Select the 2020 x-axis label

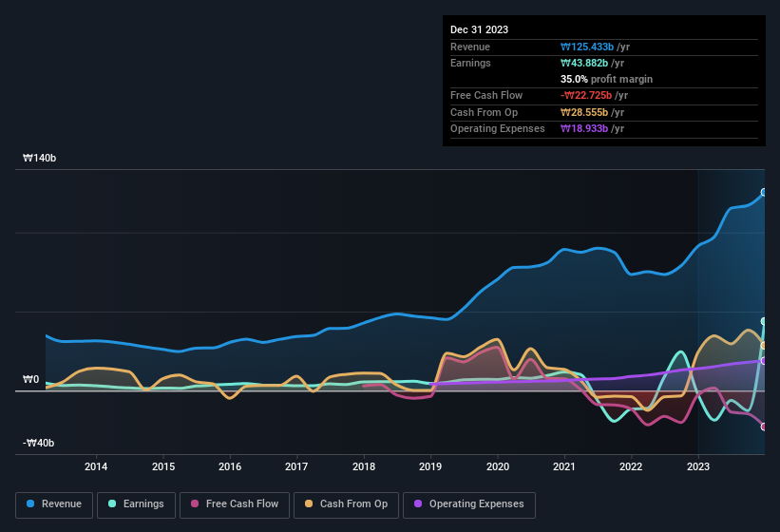pyautogui.click(x=498, y=466)
